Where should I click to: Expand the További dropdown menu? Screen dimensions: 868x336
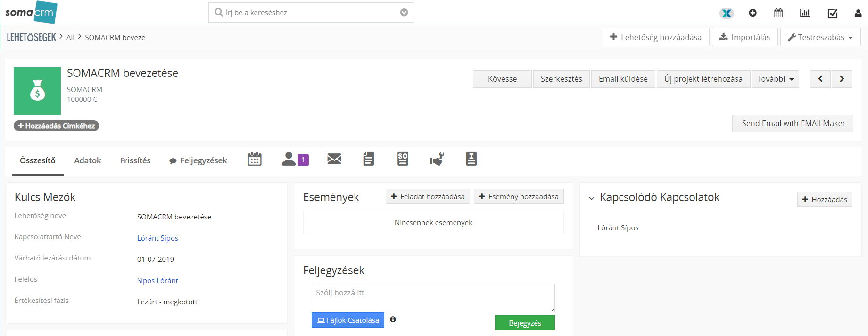click(x=775, y=79)
